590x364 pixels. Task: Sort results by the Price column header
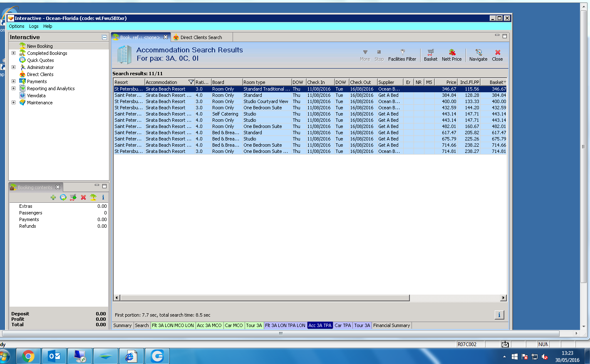(x=446, y=82)
